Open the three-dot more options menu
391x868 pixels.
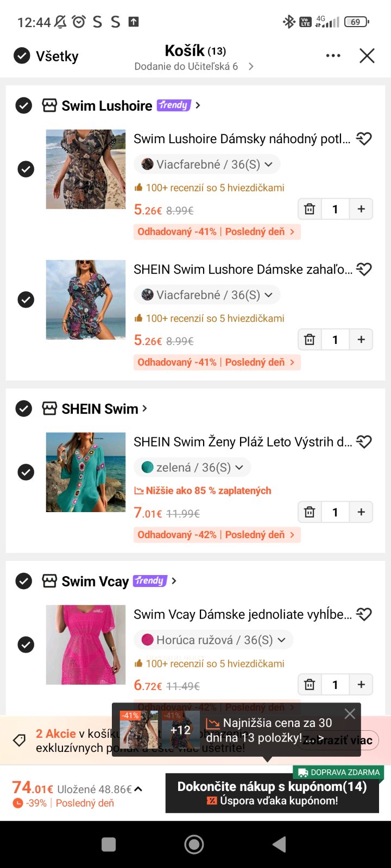(333, 56)
